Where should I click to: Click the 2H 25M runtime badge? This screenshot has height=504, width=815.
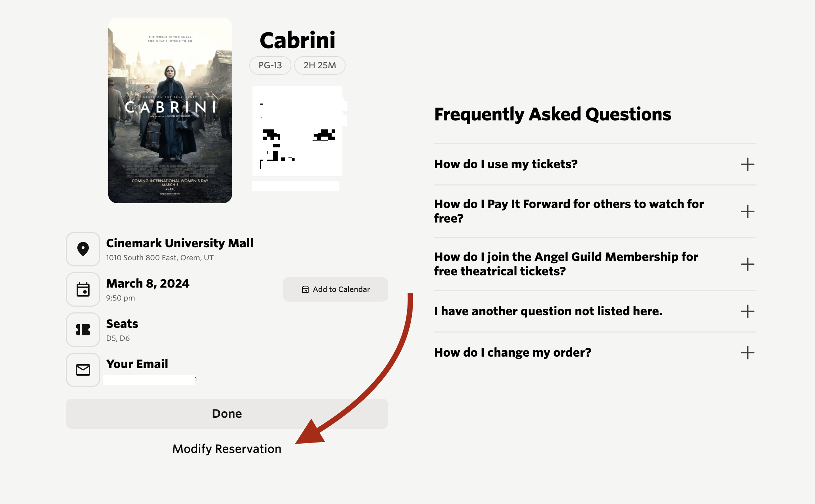(320, 65)
